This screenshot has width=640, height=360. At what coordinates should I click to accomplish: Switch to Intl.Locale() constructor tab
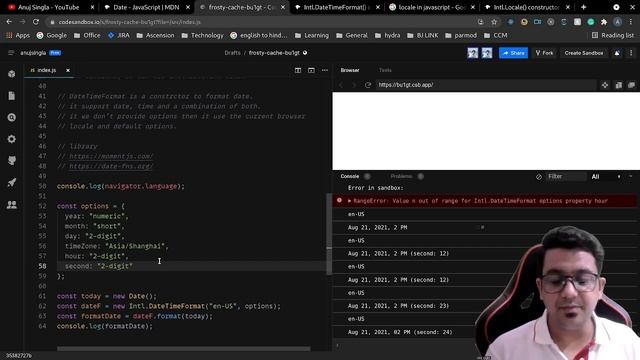pos(527,7)
